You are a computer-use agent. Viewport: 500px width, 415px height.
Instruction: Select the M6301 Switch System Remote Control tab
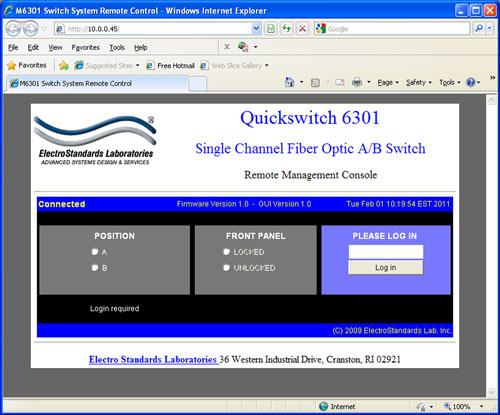pos(97,83)
